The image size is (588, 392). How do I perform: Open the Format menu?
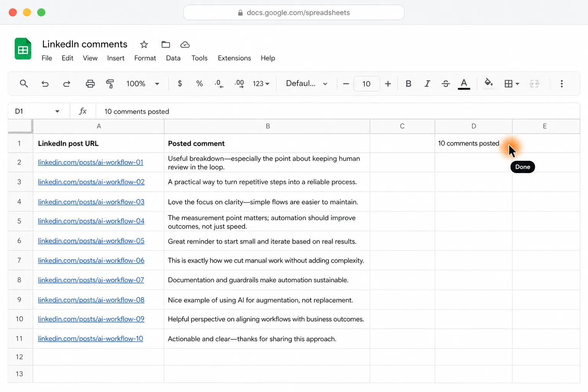[x=145, y=58]
